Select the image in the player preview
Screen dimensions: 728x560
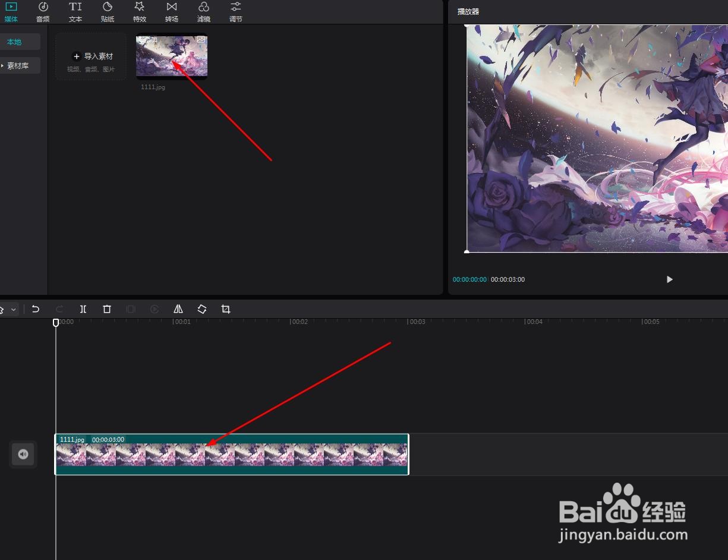597,139
